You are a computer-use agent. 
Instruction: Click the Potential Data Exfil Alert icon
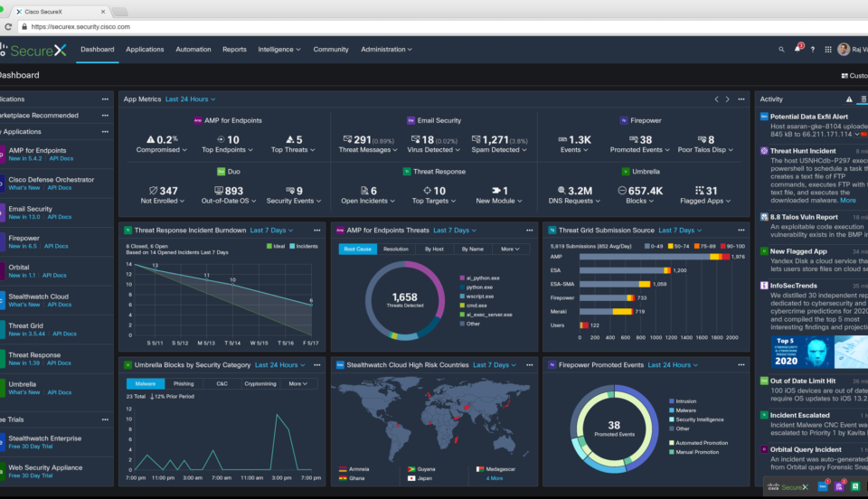point(764,117)
